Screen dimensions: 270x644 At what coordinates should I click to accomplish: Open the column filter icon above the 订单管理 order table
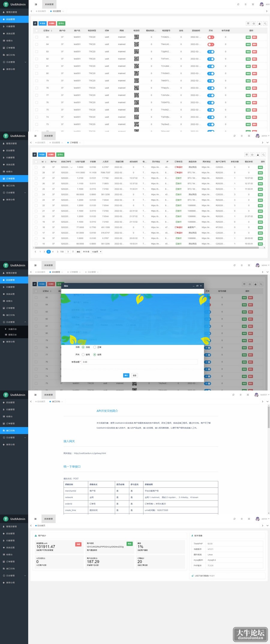[247, 155]
